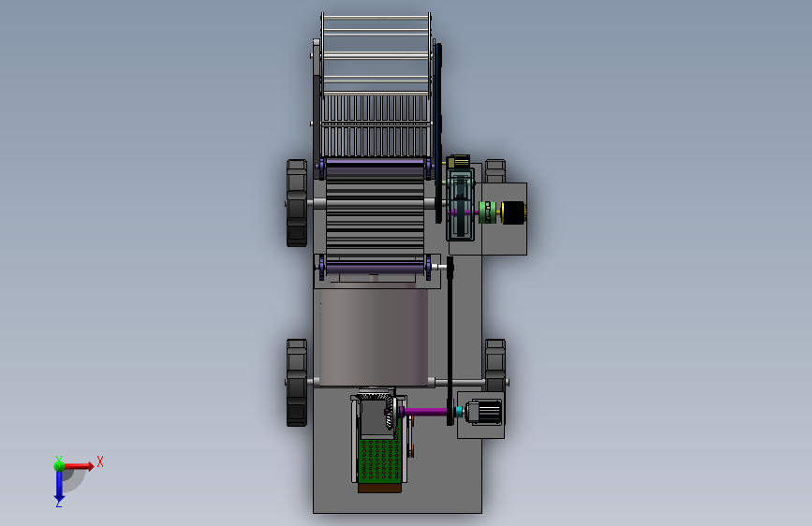Click the red X axis arrow of the triad
Screen dimensions: 812x526
(79, 466)
